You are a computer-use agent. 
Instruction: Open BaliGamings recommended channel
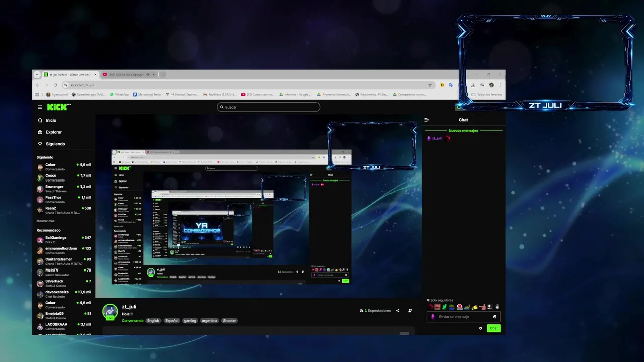[x=64, y=239]
